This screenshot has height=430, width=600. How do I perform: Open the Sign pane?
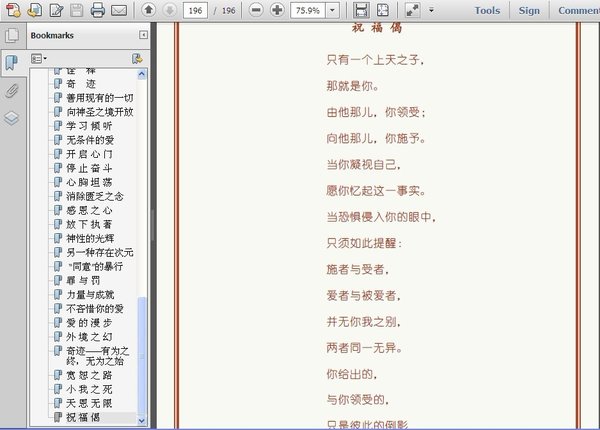coord(529,10)
